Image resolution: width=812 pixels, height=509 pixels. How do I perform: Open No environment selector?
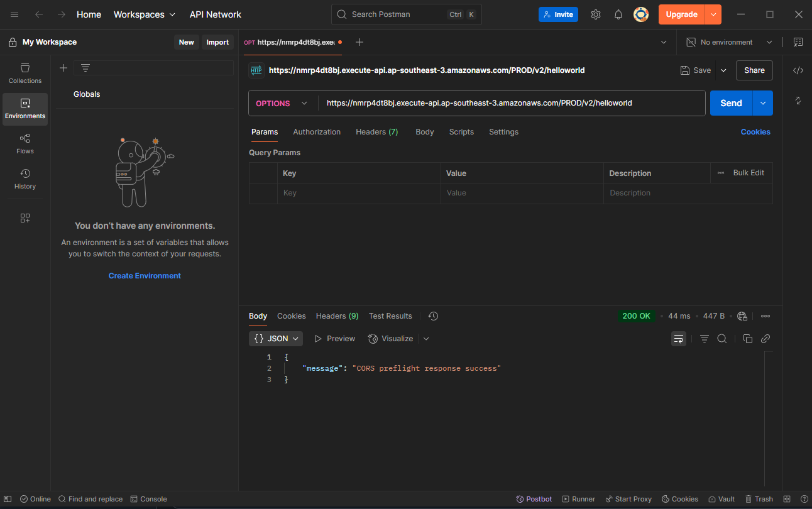[x=729, y=42]
